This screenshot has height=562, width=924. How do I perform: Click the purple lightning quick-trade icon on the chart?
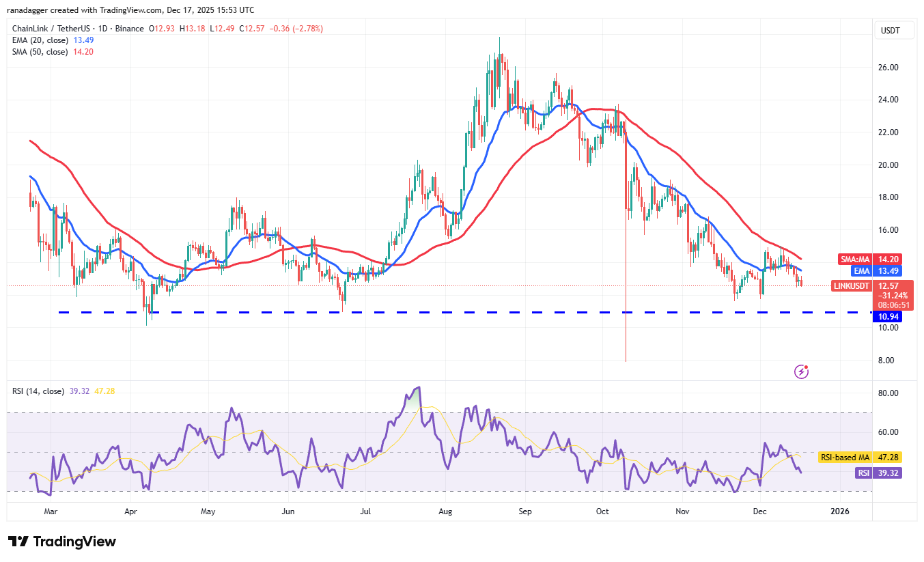pyautogui.click(x=800, y=371)
